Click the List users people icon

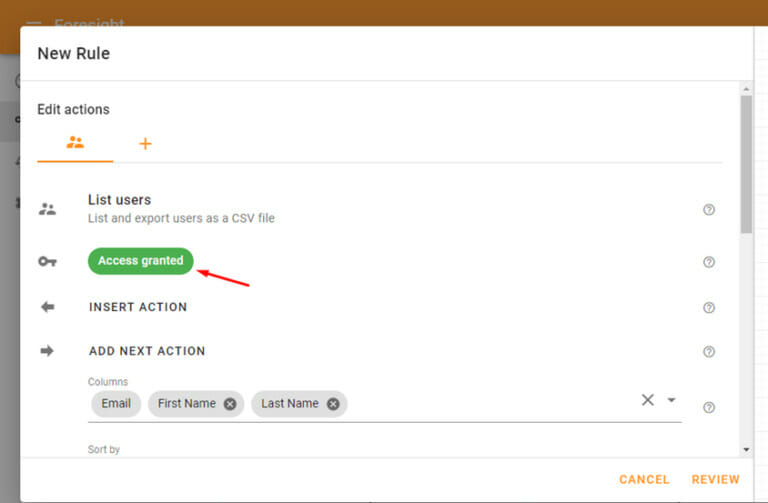pos(48,209)
